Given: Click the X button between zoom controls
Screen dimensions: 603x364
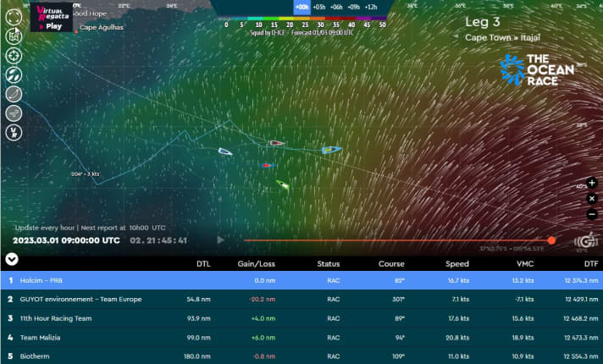Looking at the screenshot, I should tap(592, 197).
